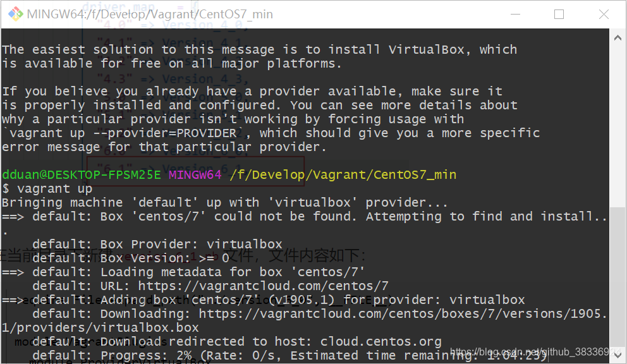Viewport: 627px width, 364px height.
Task: Click the 'Download redirected to host: cloud.centos.org' line
Action: coord(237,342)
